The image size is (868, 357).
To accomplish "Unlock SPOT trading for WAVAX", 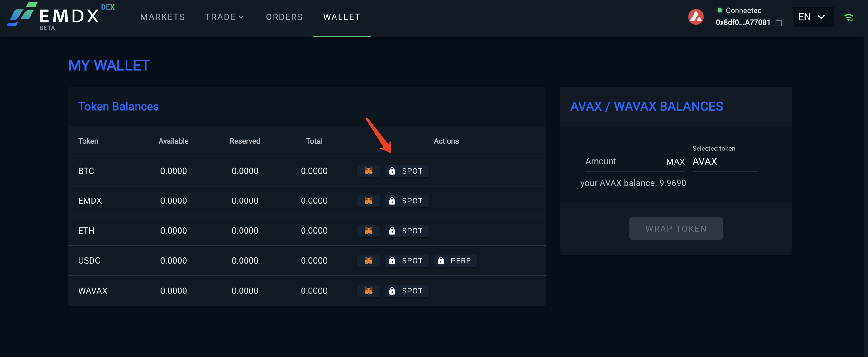I will [407, 291].
